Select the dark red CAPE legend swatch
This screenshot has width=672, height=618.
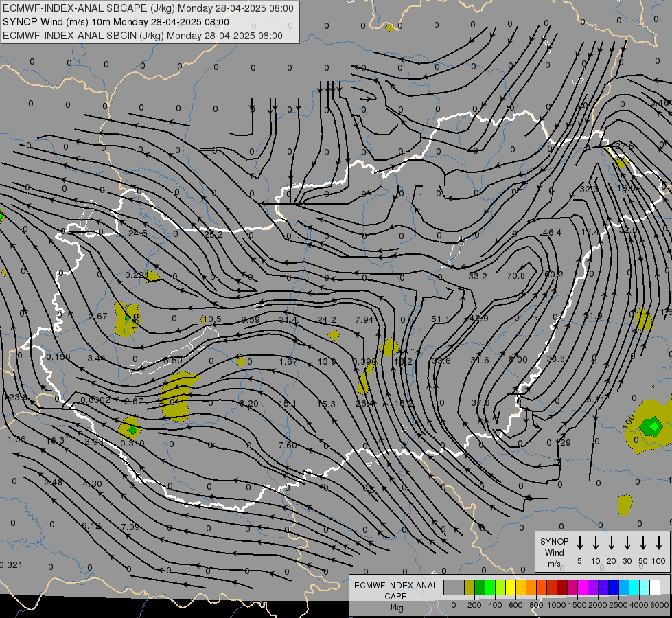pyautogui.click(x=562, y=588)
